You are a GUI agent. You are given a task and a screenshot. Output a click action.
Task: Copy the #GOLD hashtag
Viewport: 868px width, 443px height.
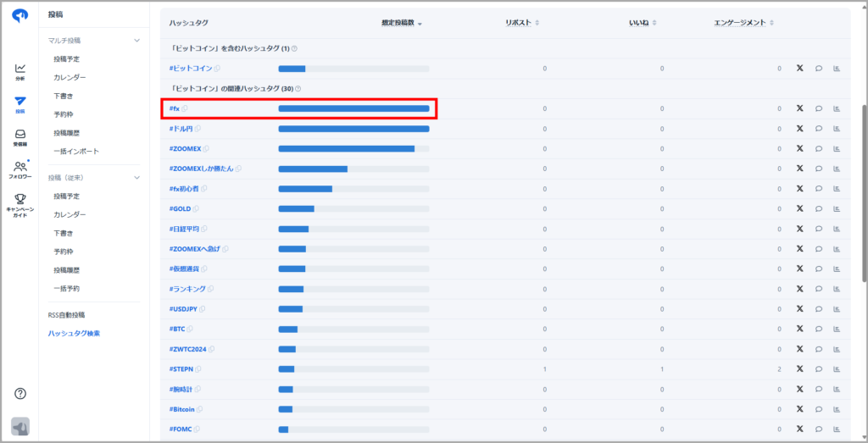[x=196, y=208]
